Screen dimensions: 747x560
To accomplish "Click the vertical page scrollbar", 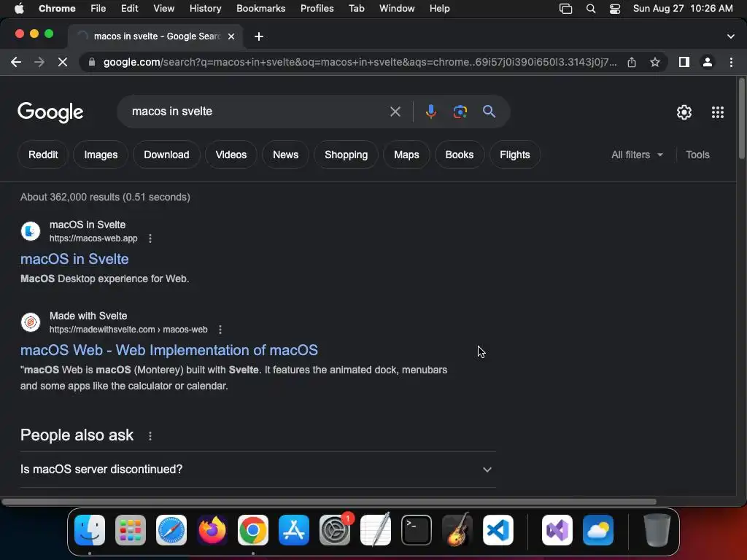I will [x=742, y=118].
